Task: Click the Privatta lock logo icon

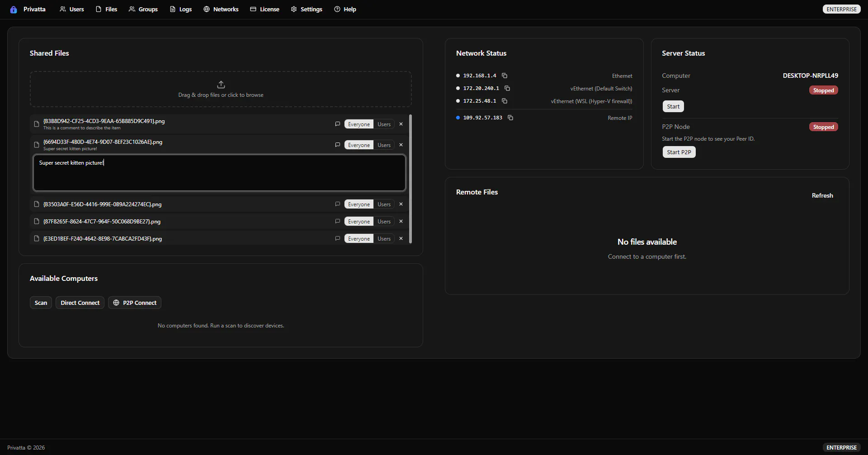Action: coord(14,9)
